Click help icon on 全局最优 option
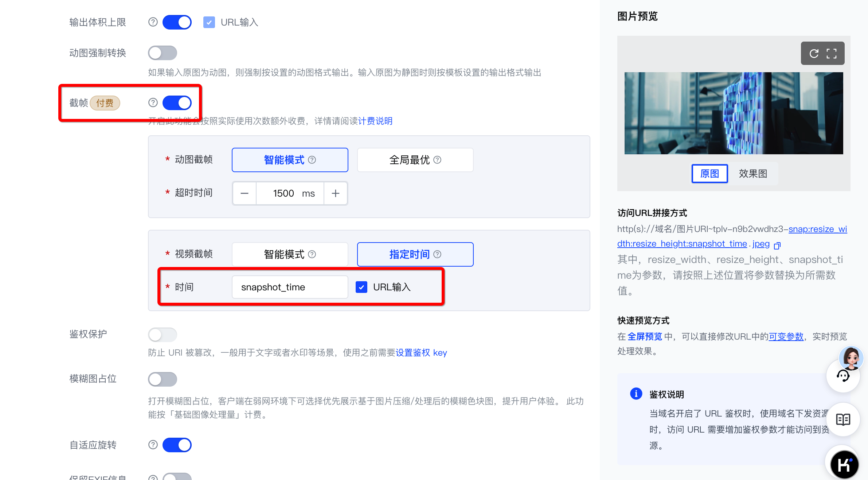868x480 pixels. 437,160
